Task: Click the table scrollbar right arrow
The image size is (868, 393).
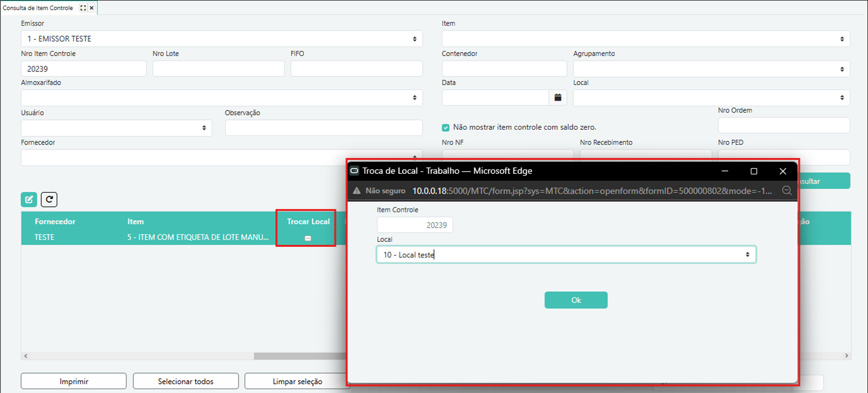Action: pos(847,356)
